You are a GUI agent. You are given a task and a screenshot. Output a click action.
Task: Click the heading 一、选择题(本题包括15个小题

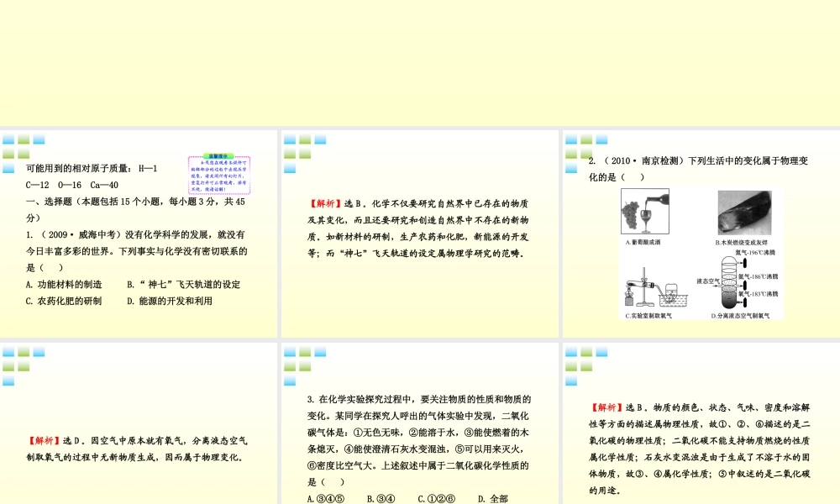[x=135, y=209]
